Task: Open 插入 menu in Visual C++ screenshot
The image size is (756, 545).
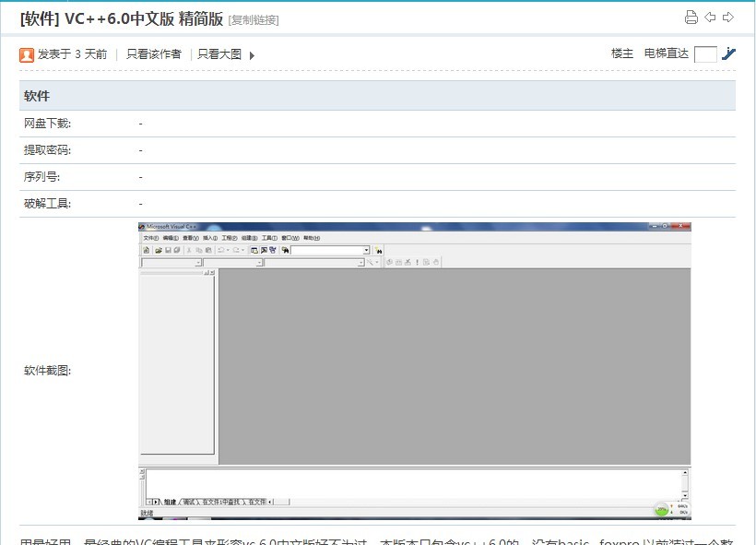Action: point(210,238)
